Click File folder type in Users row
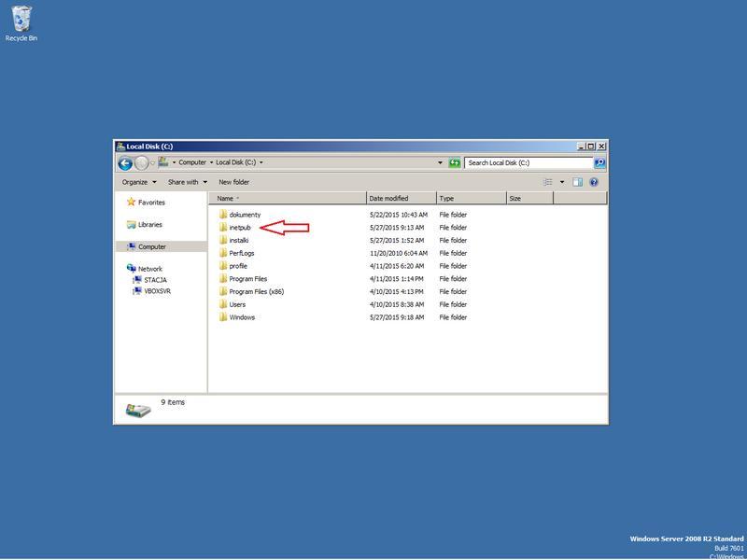747x560 pixels. 453,305
